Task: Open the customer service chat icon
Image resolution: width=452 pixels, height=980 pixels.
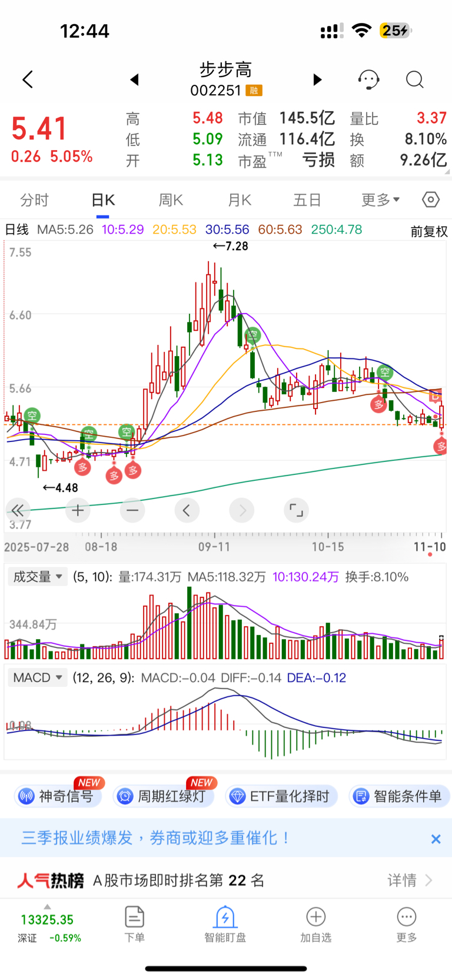Action: click(369, 79)
